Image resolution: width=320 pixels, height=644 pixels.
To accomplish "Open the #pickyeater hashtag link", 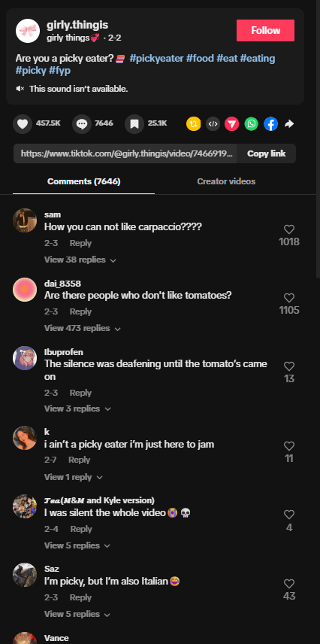I will tap(156, 59).
